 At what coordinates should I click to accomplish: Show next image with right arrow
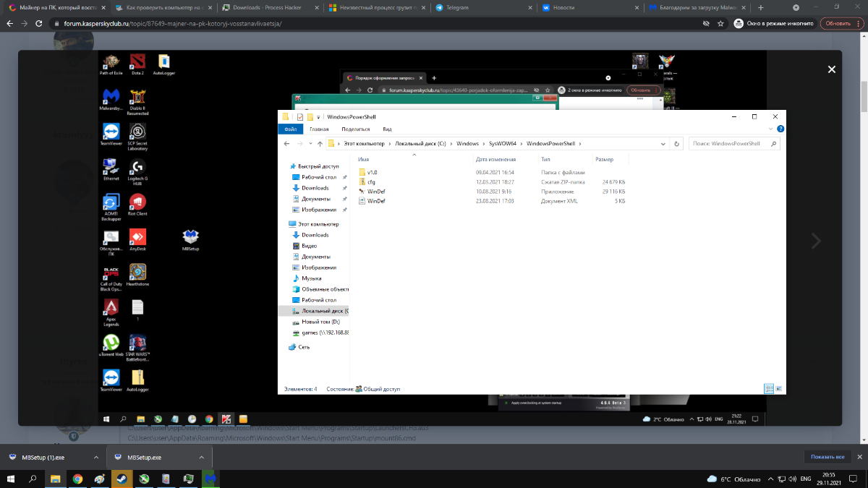pyautogui.click(x=816, y=241)
